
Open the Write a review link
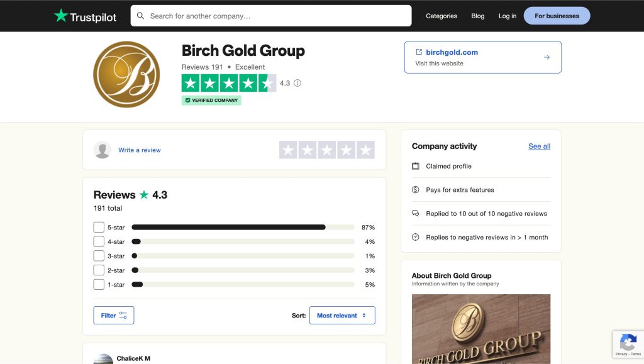click(x=140, y=150)
